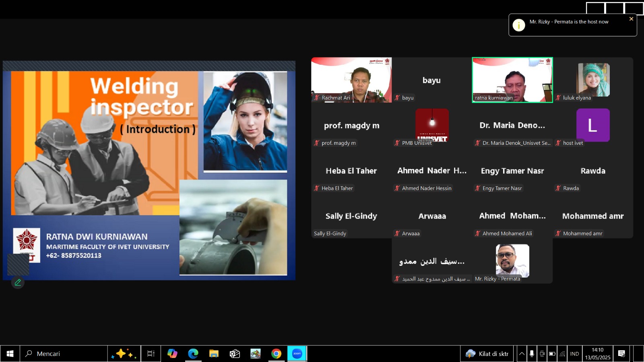Show hidden system tray icons chevron
The height and width of the screenshot is (362, 644).
point(522,354)
